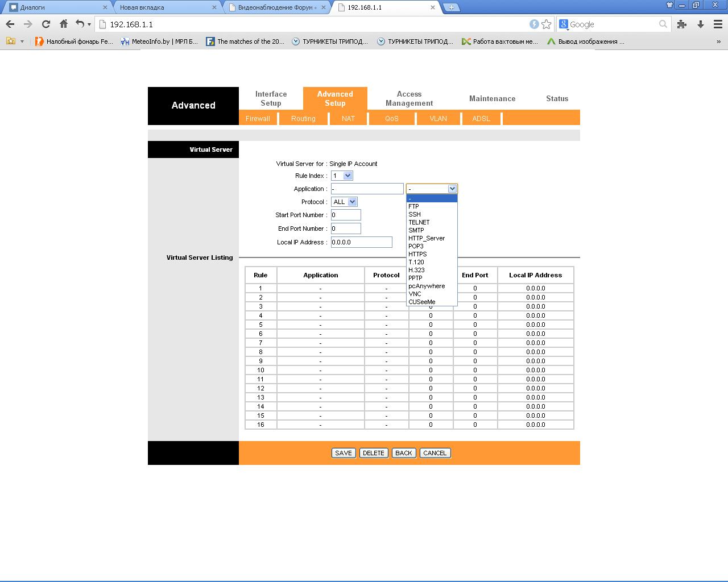Click the Local IP Address field
This screenshot has width=728, height=582.
[x=362, y=242]
